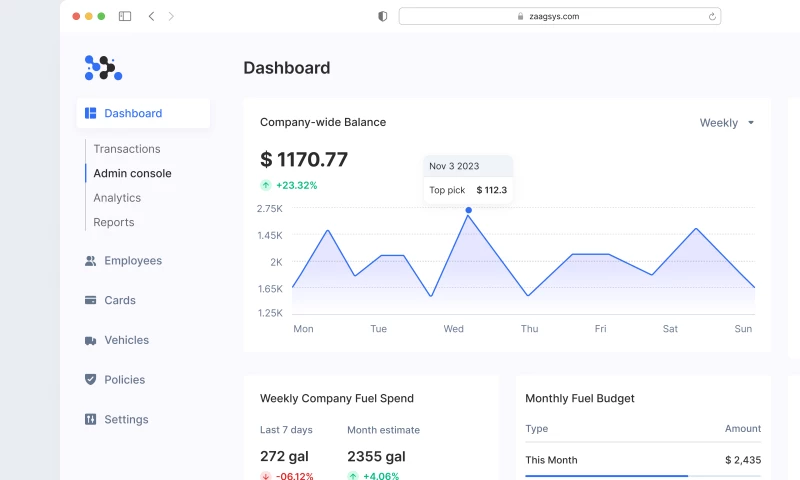Click the Settings sliders icon
Viewport: 800px width, 480px height.
91,420
